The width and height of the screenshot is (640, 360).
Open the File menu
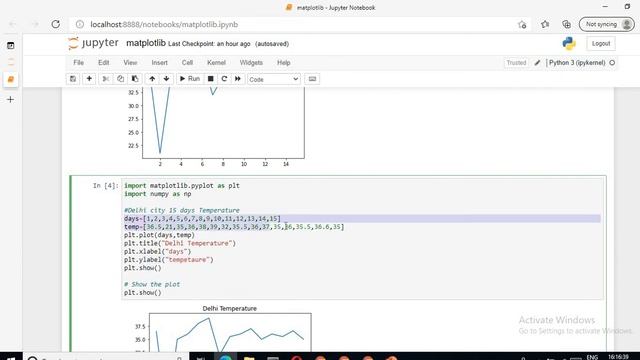(78, 62)
